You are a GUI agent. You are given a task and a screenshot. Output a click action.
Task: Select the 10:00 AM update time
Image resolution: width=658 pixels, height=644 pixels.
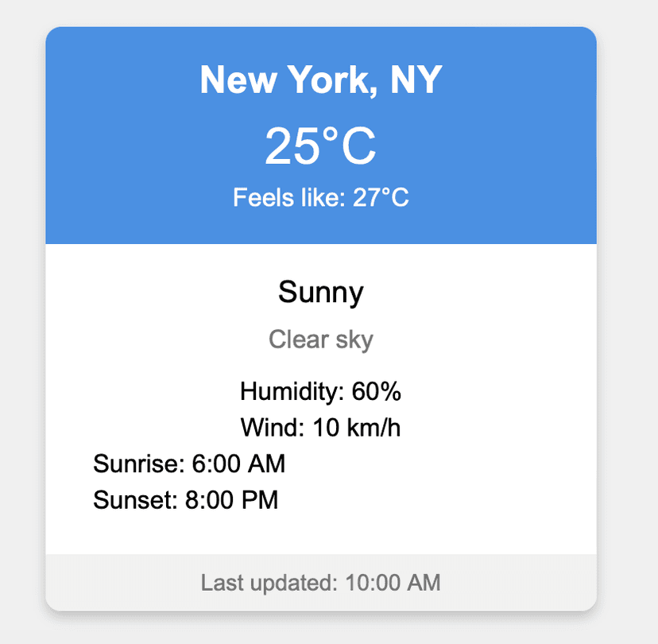393,583
